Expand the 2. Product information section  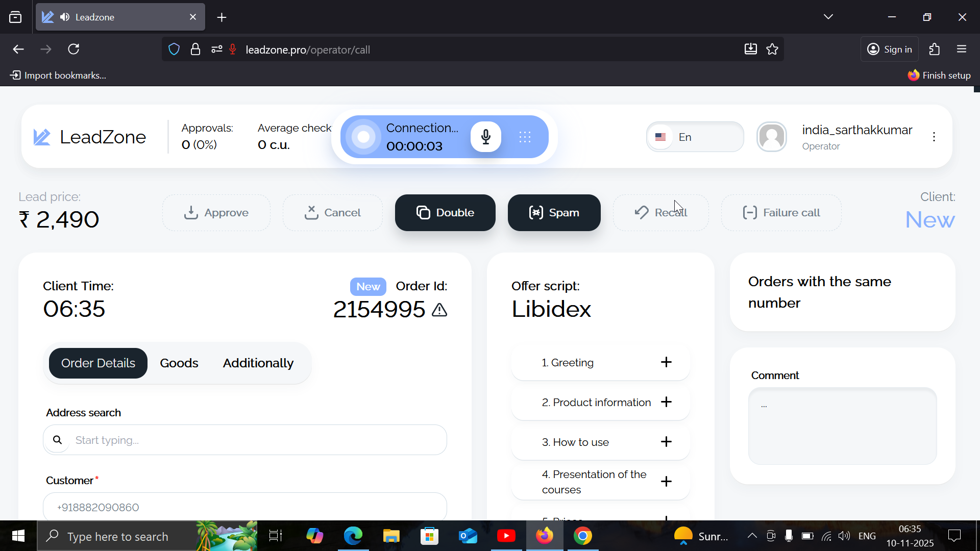pyautogui.click(x=666, y=402)
